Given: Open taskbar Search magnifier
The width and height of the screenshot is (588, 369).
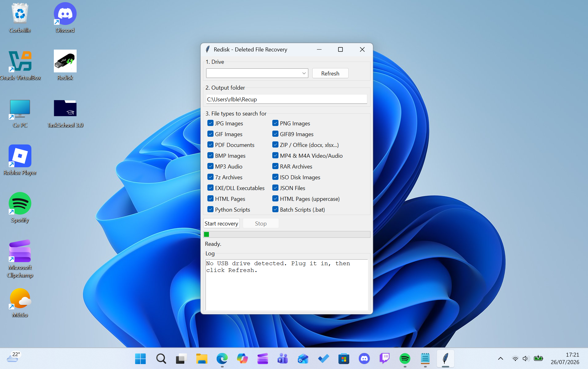Looking at the screenshot, I should (x=161, y=359).
